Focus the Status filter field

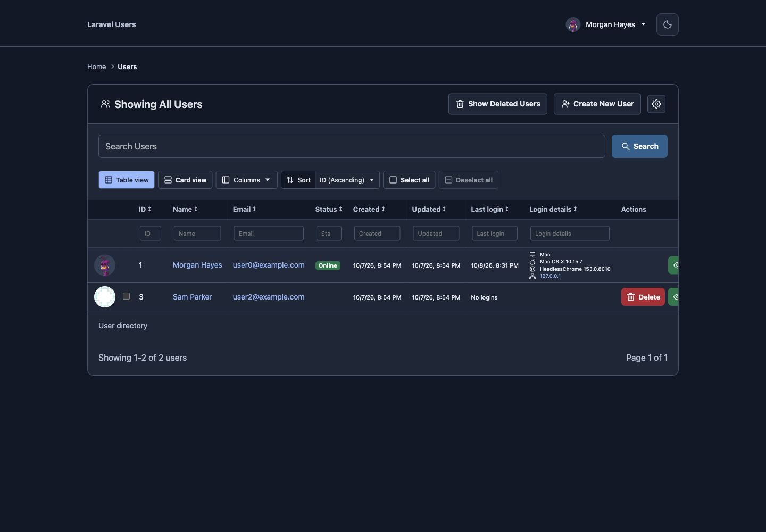click(x=329, y=233)
